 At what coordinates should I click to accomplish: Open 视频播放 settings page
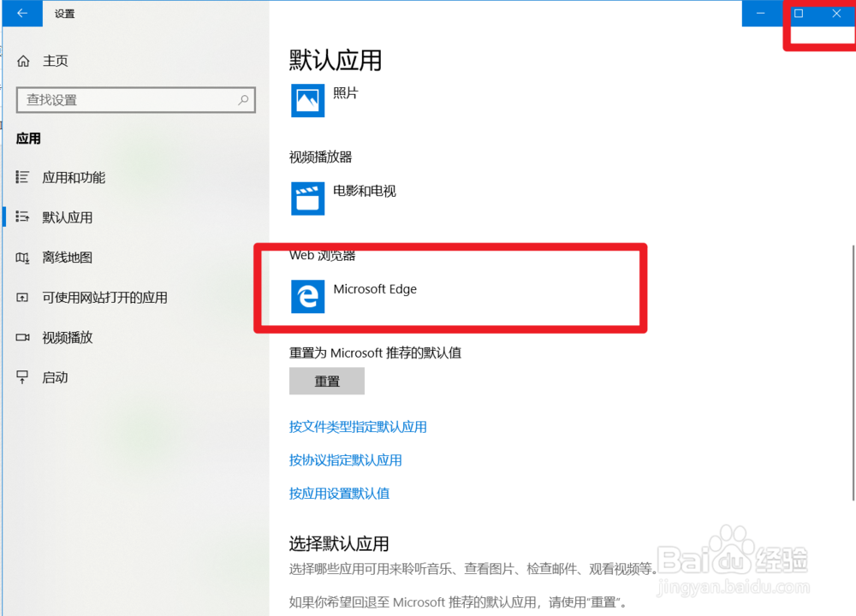[68, 337]
